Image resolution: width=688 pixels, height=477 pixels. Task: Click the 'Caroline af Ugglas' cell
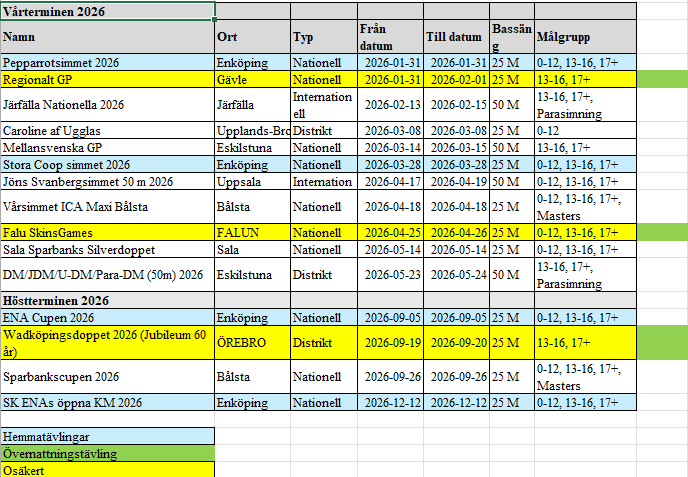tap(107, 130)
